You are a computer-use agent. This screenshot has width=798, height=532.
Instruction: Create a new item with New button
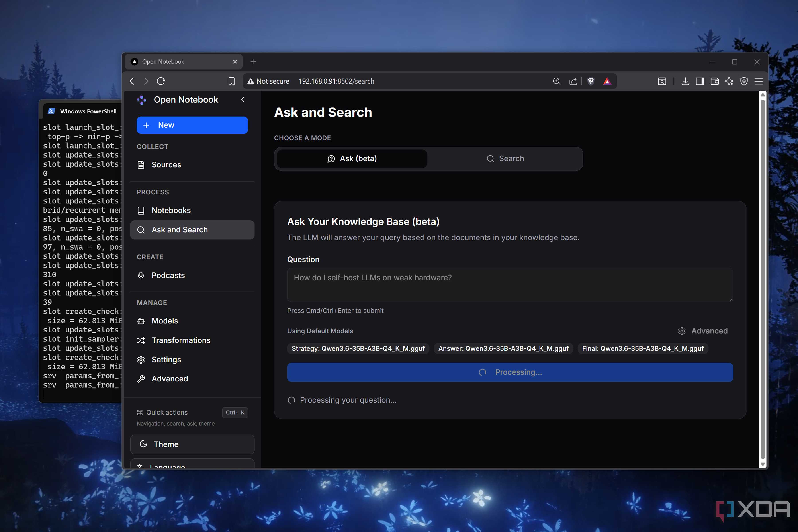point(192,125)
